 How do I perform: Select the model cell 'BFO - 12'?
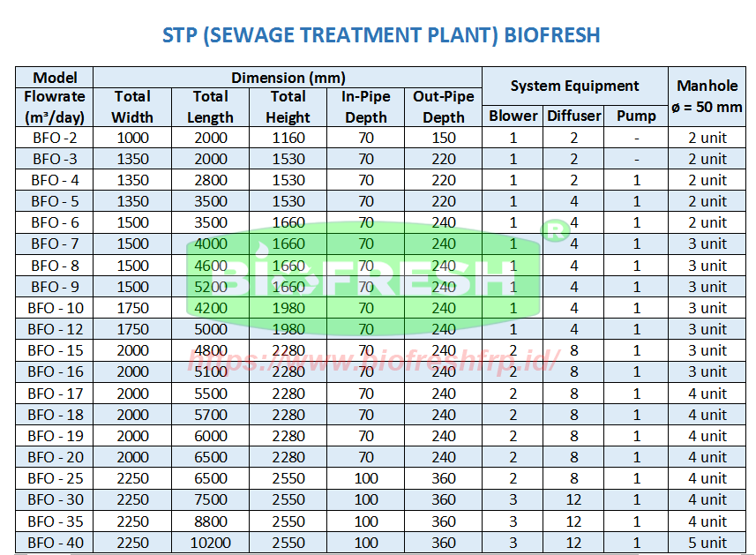(x=55, y=329)
